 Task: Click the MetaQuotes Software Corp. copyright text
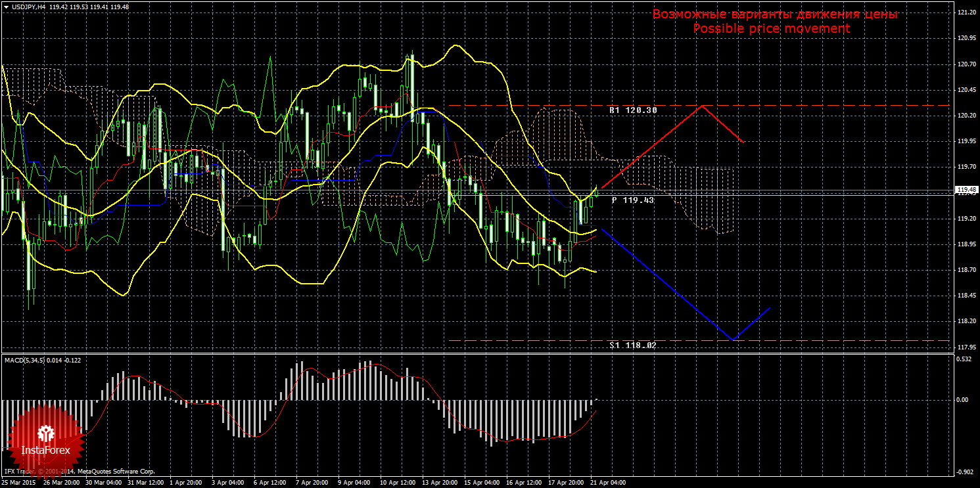coord(116,472)
